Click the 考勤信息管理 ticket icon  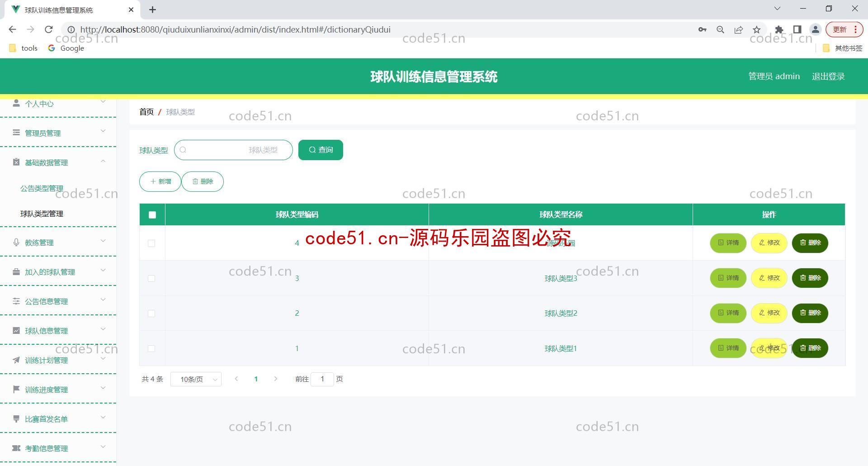click(16, 448)
